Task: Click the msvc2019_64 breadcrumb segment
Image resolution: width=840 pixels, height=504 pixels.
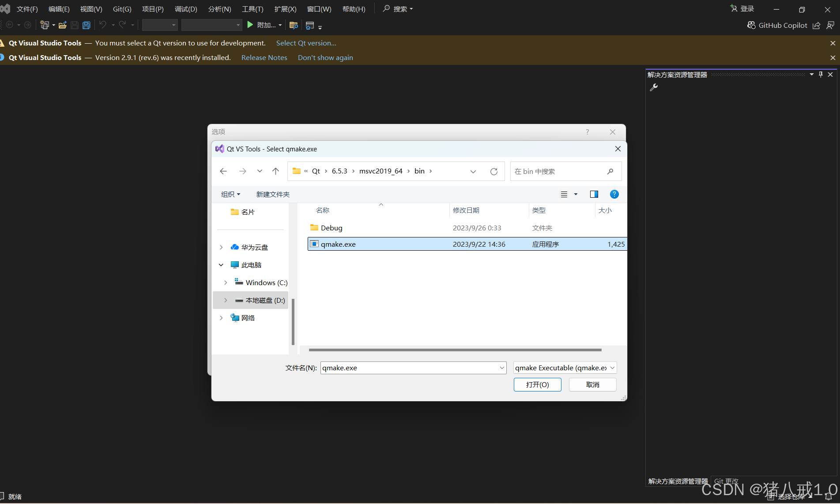Action: (x=380, y=171)
